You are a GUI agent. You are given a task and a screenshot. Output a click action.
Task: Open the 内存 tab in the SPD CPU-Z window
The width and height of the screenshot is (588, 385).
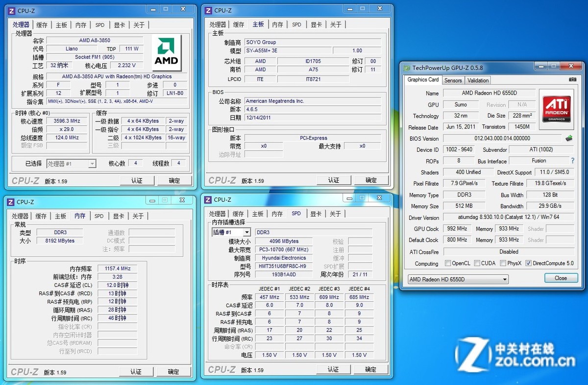pos(277,214)
